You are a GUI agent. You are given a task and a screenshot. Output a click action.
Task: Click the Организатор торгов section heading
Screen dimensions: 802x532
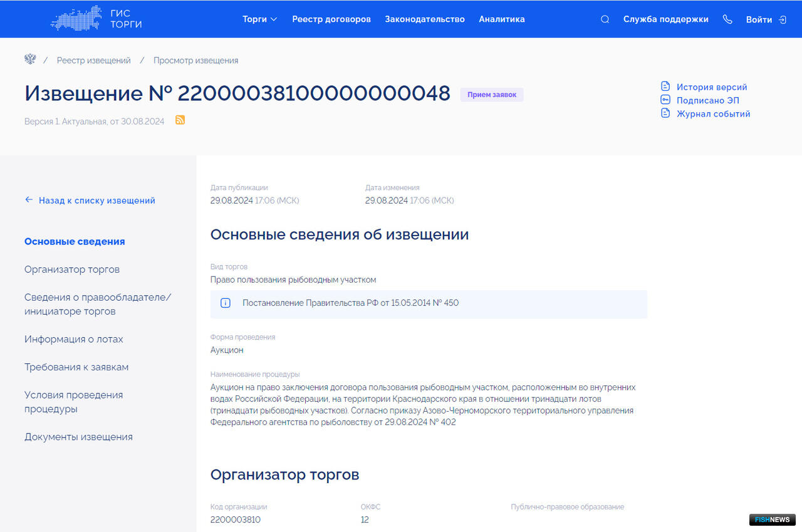(x=284, y=474)
